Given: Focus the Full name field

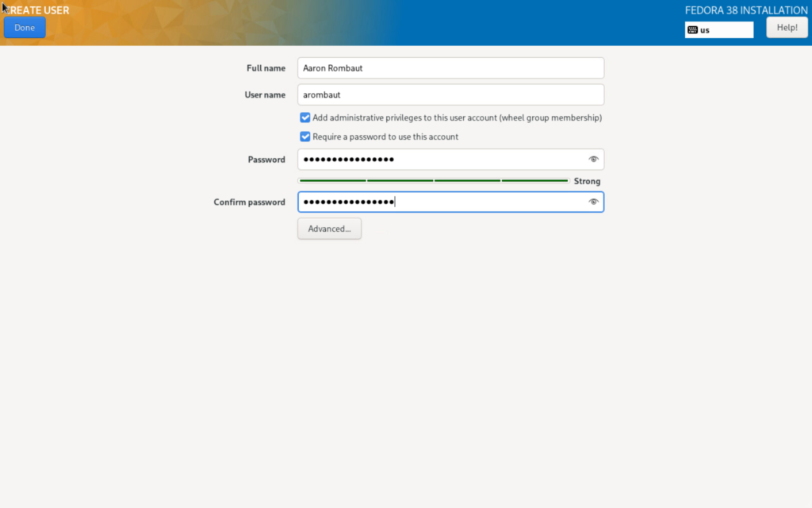Looking at the screenshot, I should click(x=450, y=68).
